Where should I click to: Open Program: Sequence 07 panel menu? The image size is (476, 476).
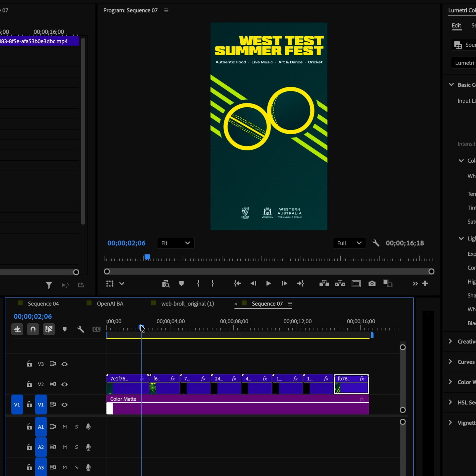click(166, 10)
